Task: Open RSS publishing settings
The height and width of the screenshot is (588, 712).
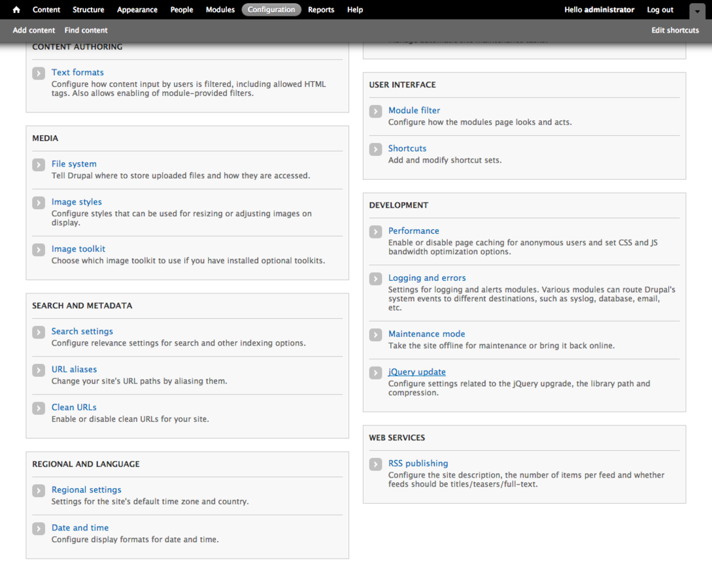Action: coord(418,463)
